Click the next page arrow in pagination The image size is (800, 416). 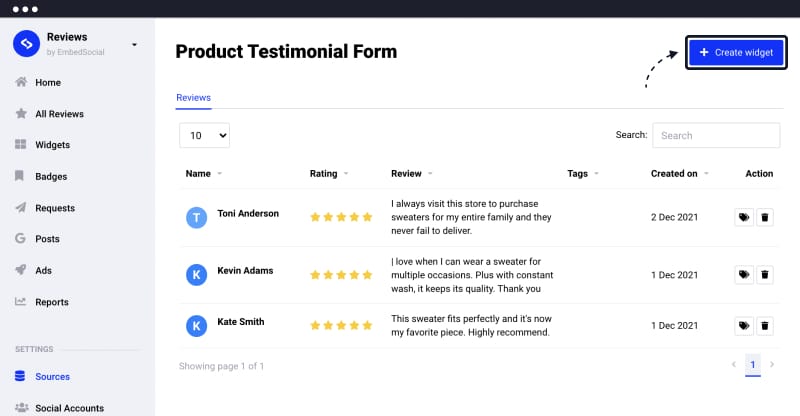pyautogui.click(x=772, y=364)
